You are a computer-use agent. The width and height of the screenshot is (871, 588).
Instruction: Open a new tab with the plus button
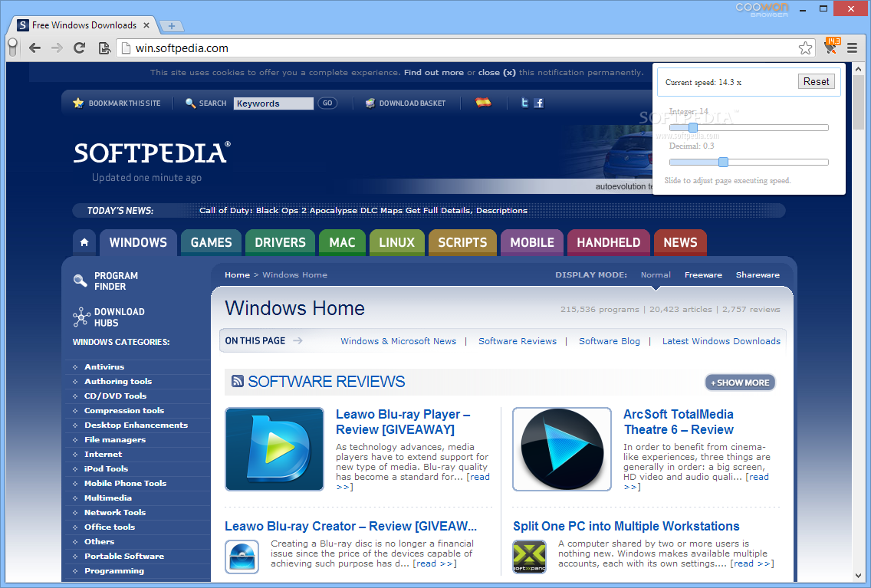(172, 25)
